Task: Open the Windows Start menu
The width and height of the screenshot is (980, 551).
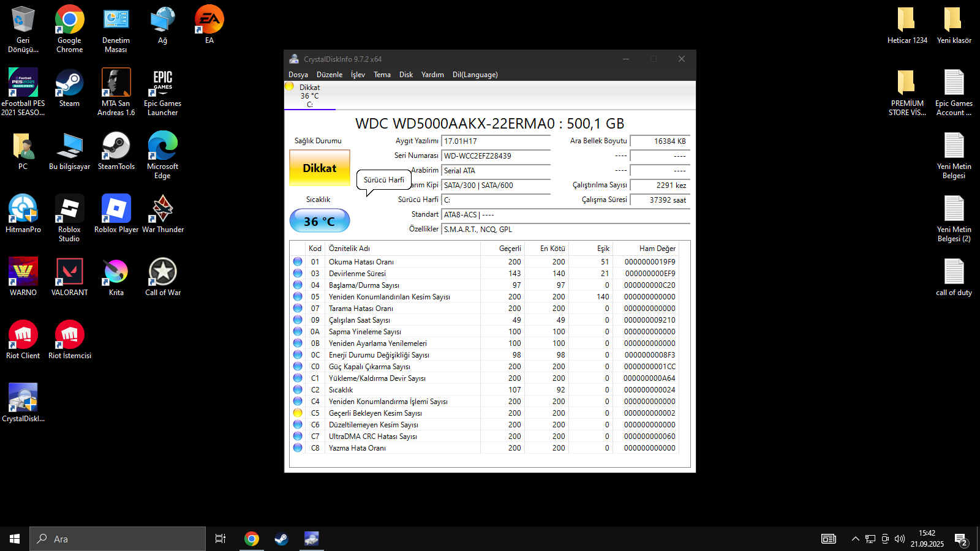Action: 15,539
